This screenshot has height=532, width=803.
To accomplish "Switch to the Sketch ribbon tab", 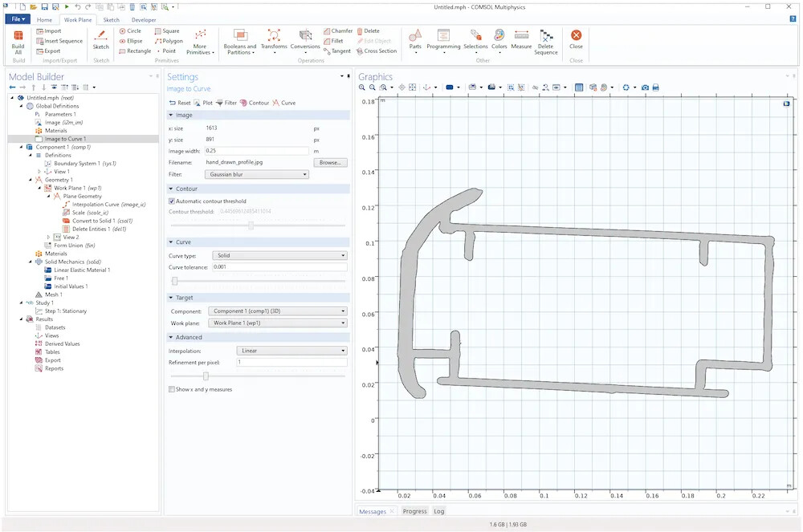I will pyautogui.click(x=112, y=19).
